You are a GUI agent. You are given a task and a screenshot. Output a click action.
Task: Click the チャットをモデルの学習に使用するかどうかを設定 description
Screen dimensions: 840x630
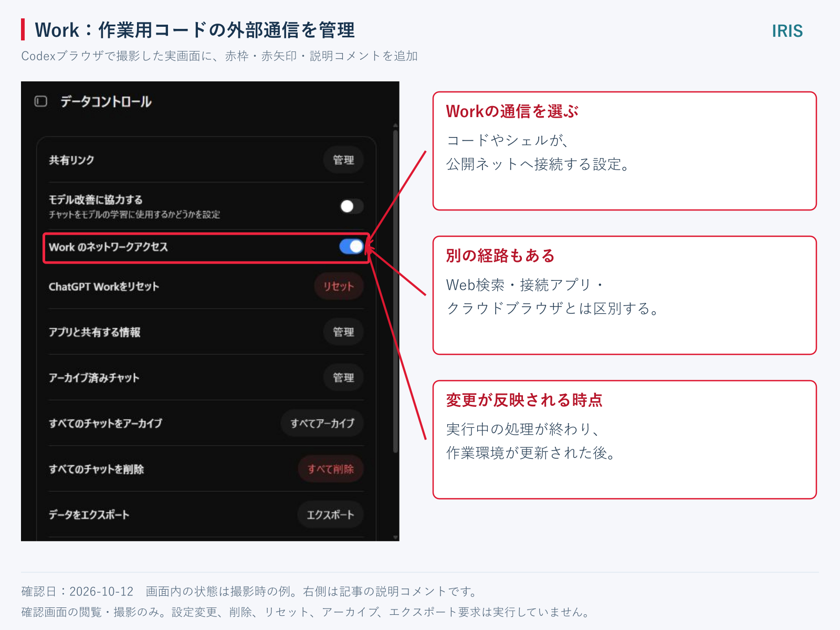pos(134,214)
